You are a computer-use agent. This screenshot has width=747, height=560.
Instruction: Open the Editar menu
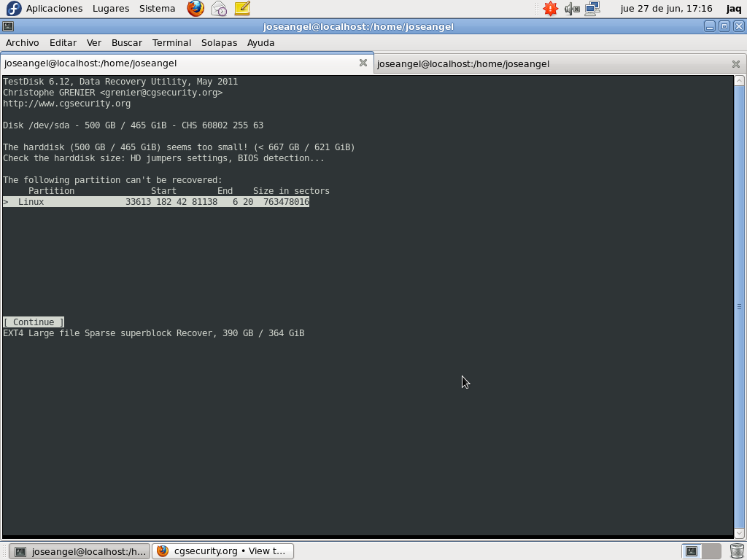tap(63, 43)
